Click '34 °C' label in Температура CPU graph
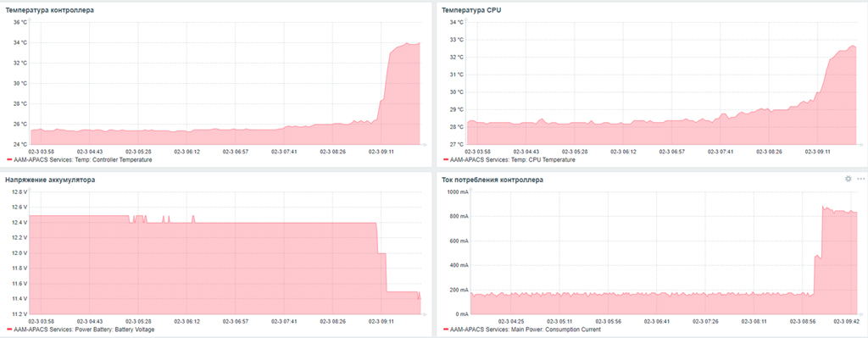 coord(457,23)
